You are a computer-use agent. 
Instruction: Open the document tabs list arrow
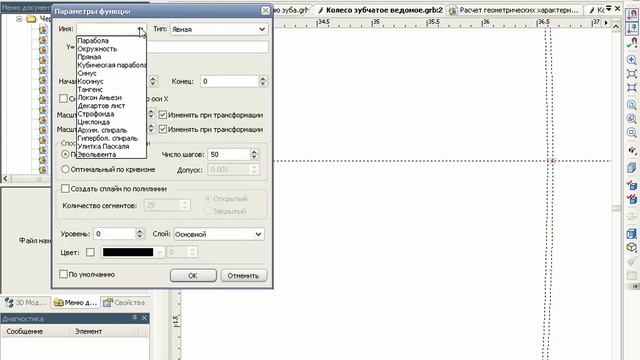[609, 8]
